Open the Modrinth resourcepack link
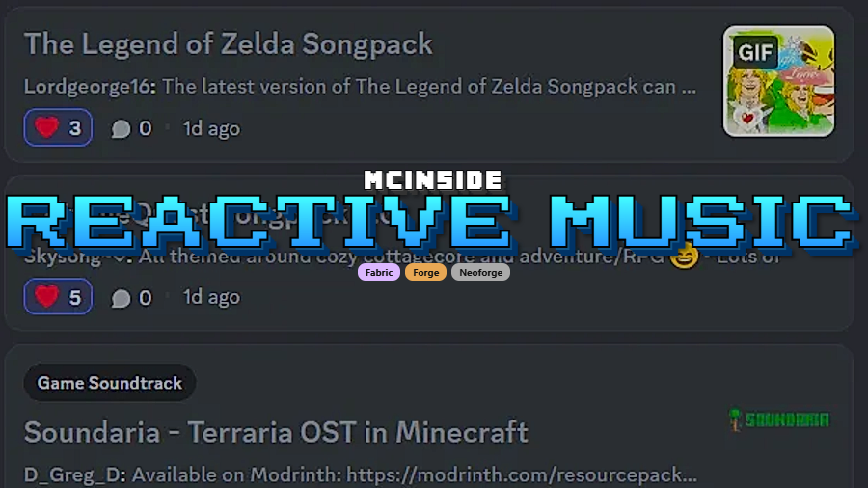The height and width of the screenshot is (488, 868). [522, 474]
